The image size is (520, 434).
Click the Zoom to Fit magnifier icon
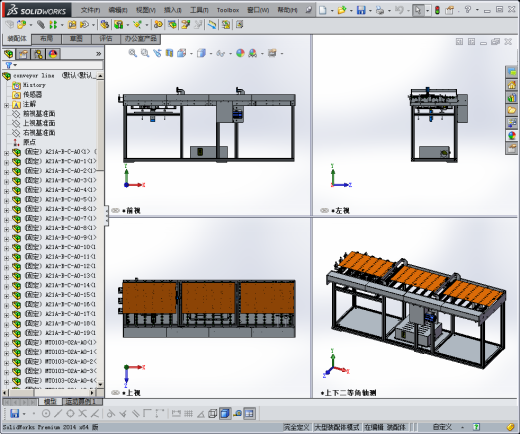pyautogui.click(x=133, y=53)
